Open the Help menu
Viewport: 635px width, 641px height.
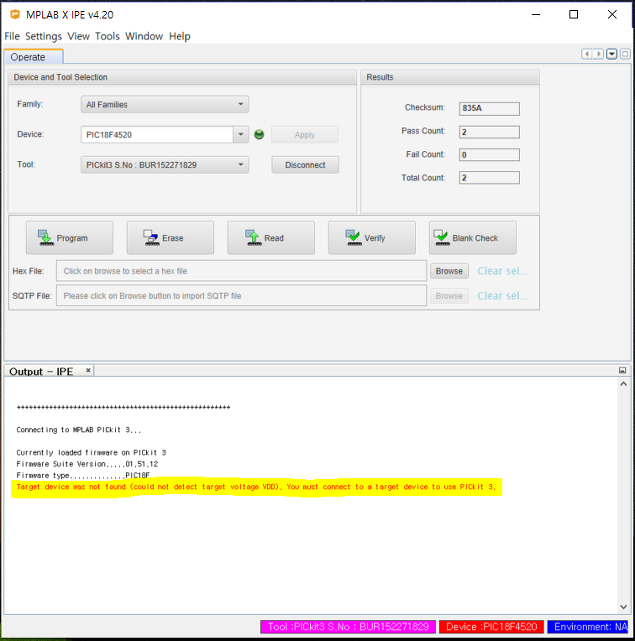tap(180, 36)
